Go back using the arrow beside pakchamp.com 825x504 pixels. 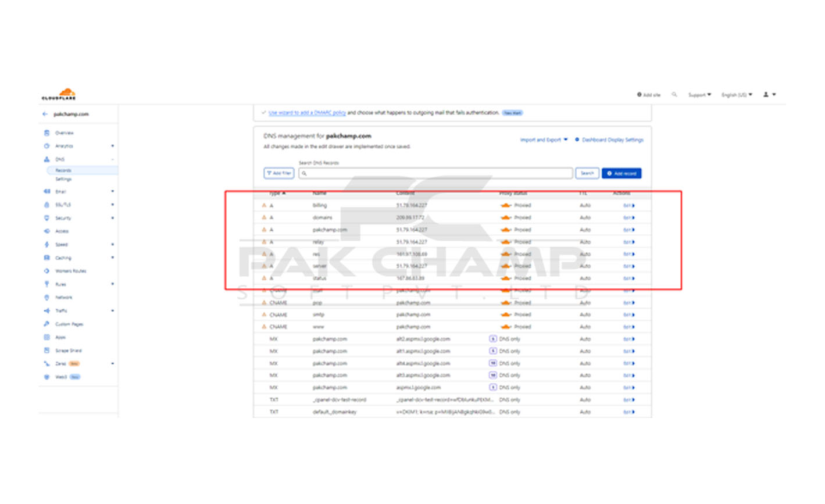click(x=45, y=114)
